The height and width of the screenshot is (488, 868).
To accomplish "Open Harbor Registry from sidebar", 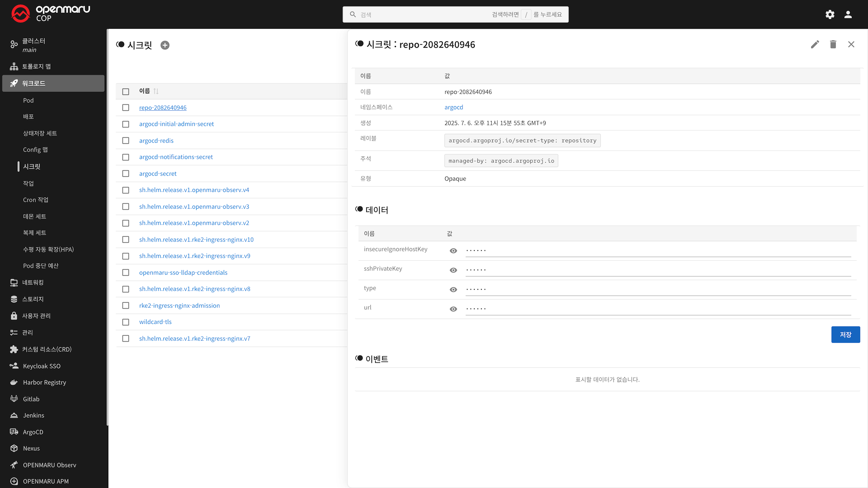I will pos(44,382).
